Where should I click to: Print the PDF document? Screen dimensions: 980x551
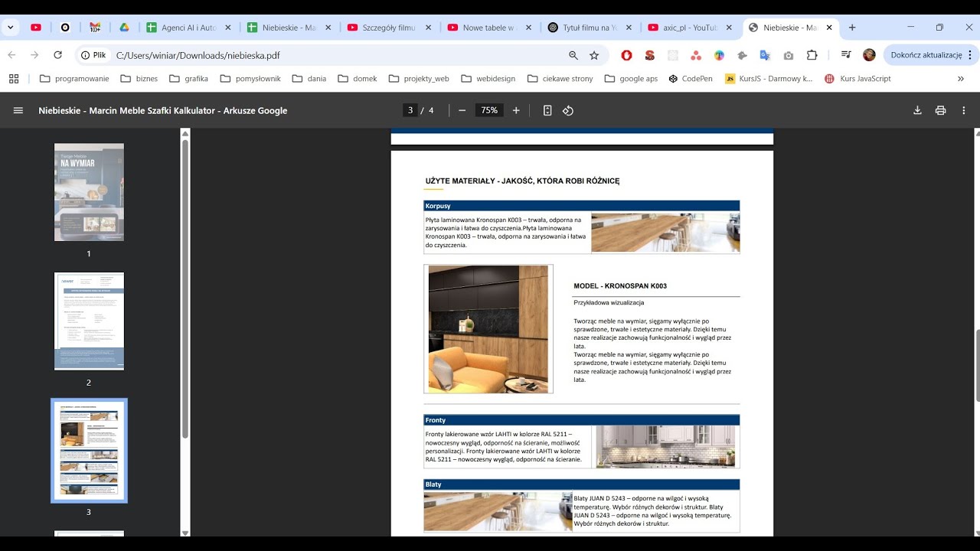point(940,110)
